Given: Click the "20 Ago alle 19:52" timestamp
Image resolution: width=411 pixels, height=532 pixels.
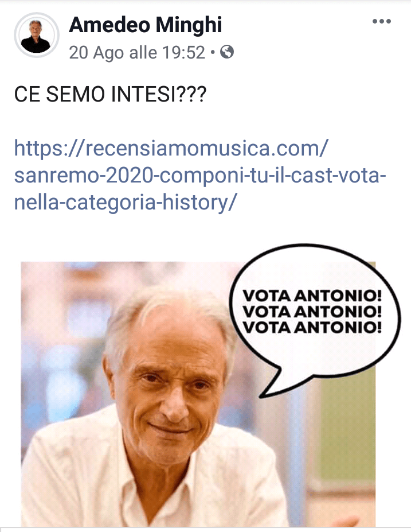Looking at the screenshot, I should point(137,53).
